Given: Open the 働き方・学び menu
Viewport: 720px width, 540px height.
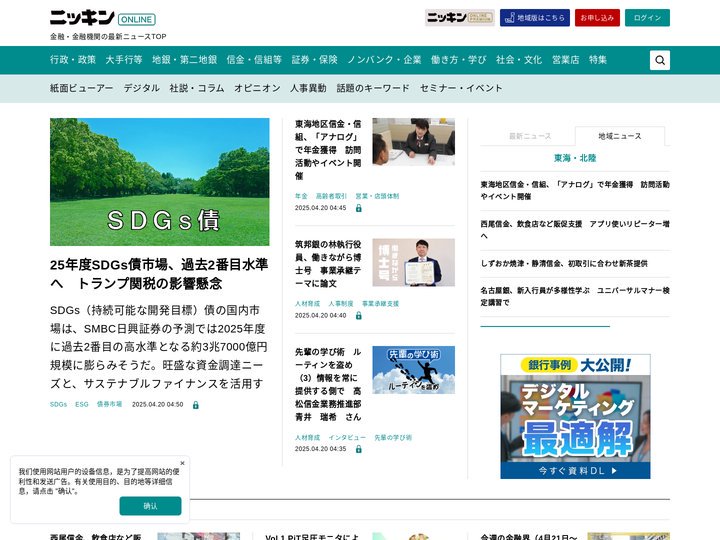Looking at the screenshot, I should click(x=458, y=60).
